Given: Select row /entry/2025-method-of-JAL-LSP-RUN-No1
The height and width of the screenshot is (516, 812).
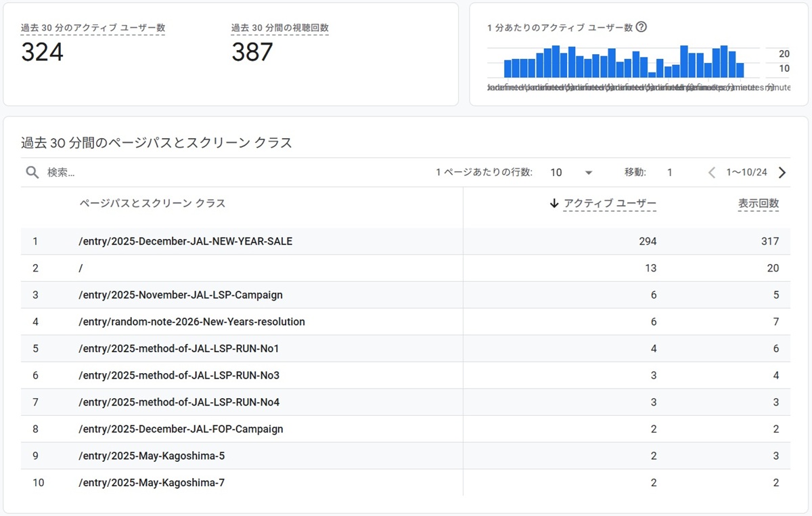Looking at the screenshot, I should 405,349.
